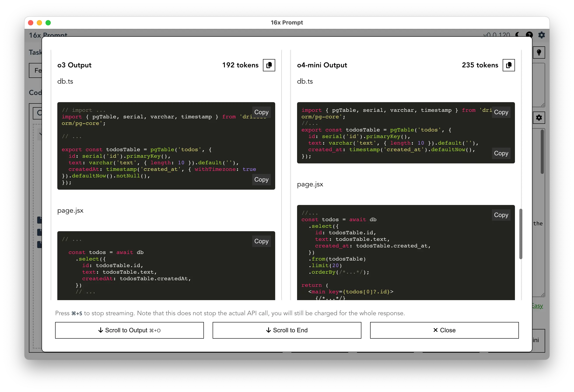This screenshot has width=574, height=392.
Task: Copy o3 db.ts code, top Copy button
Action: tap(261, 112)
